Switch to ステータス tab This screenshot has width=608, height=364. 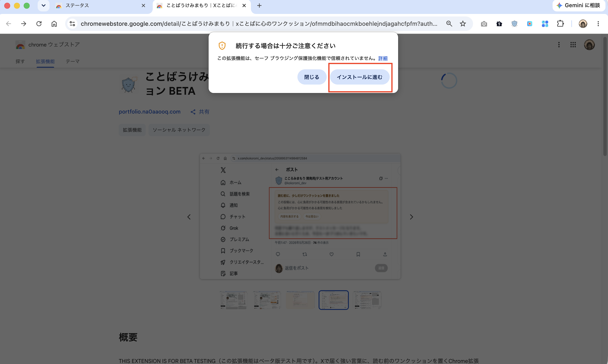coord(98,6)
